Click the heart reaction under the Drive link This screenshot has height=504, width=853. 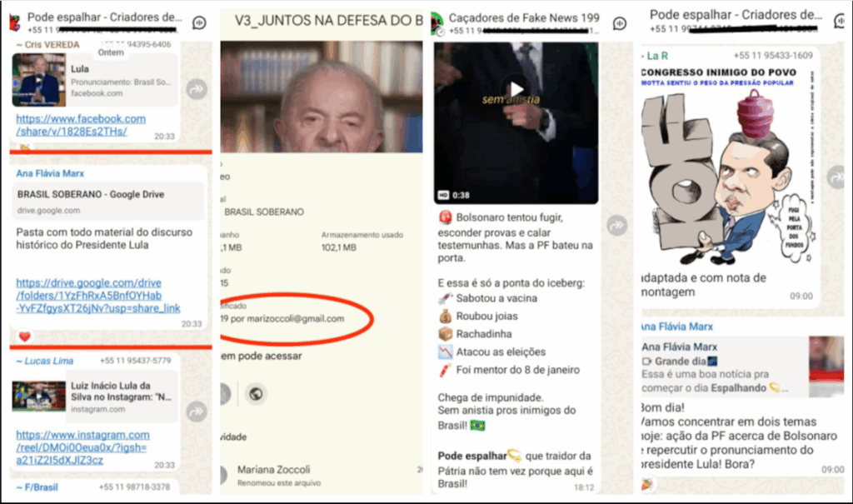coord(25,337)
